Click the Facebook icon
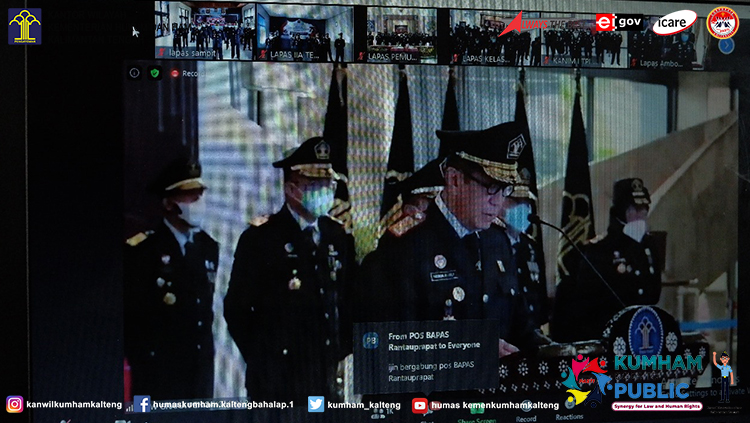750x423 pixels. point(143,404)
